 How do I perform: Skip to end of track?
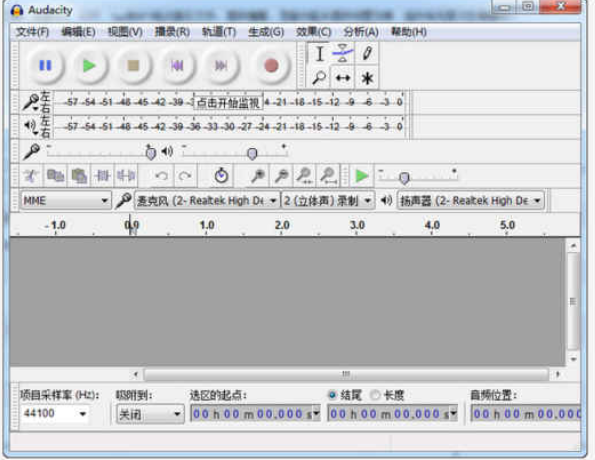coord(221,66)
